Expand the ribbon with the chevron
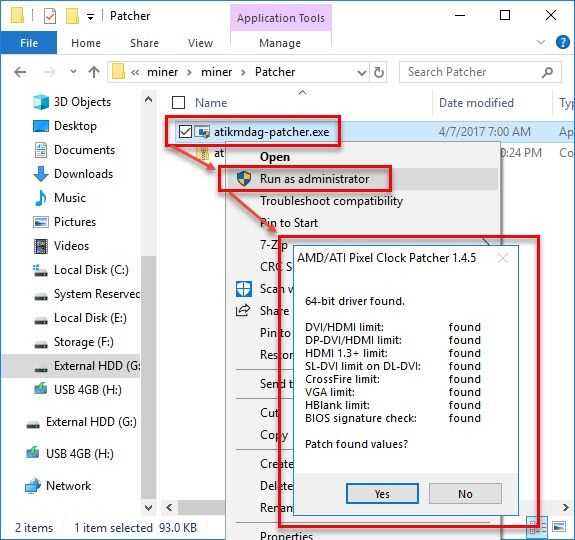Screen dimensions: 575x540 [541, 43]
